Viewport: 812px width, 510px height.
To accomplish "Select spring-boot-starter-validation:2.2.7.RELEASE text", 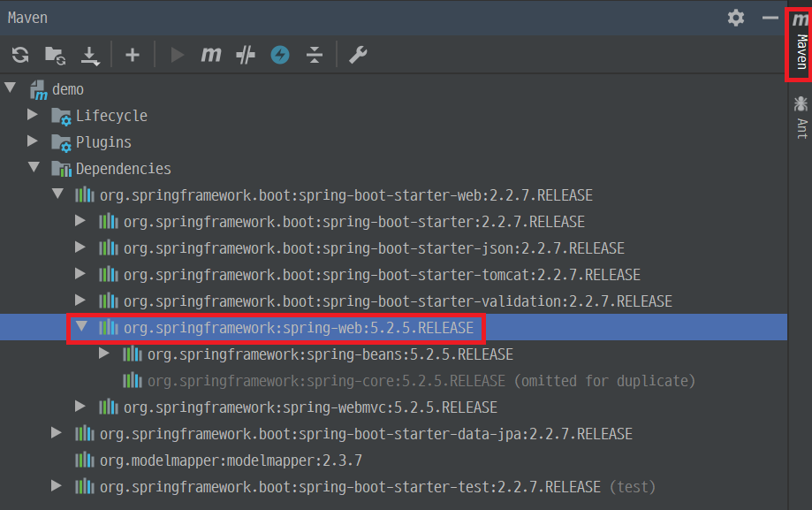I will [398, 301].
